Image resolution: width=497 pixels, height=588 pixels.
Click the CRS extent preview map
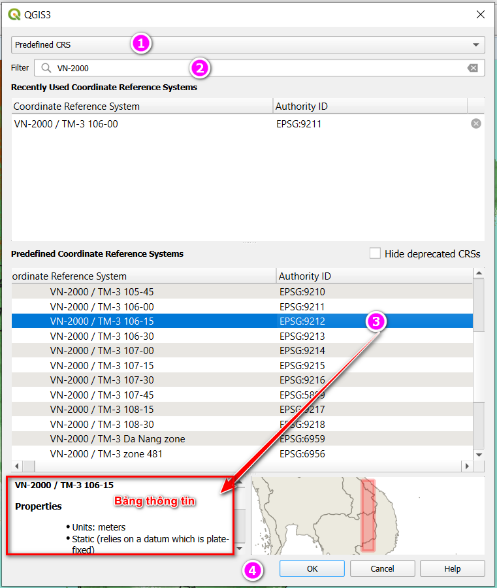click(368, 516)
